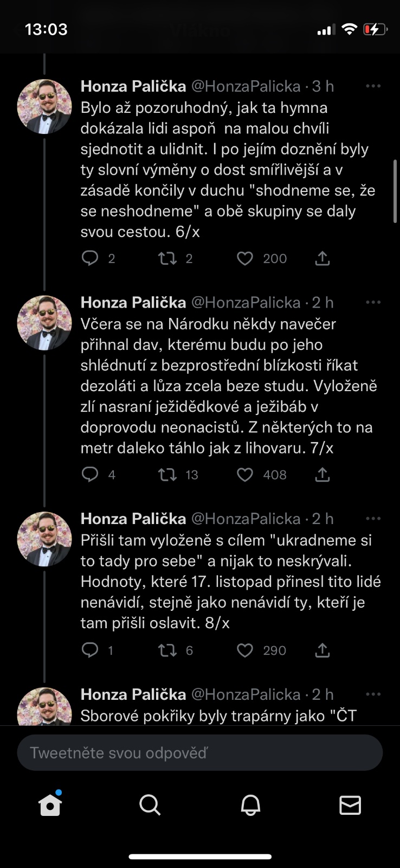Toggle like on the tweet with 290 likes
400x868 pixels.
click(245, 650)
